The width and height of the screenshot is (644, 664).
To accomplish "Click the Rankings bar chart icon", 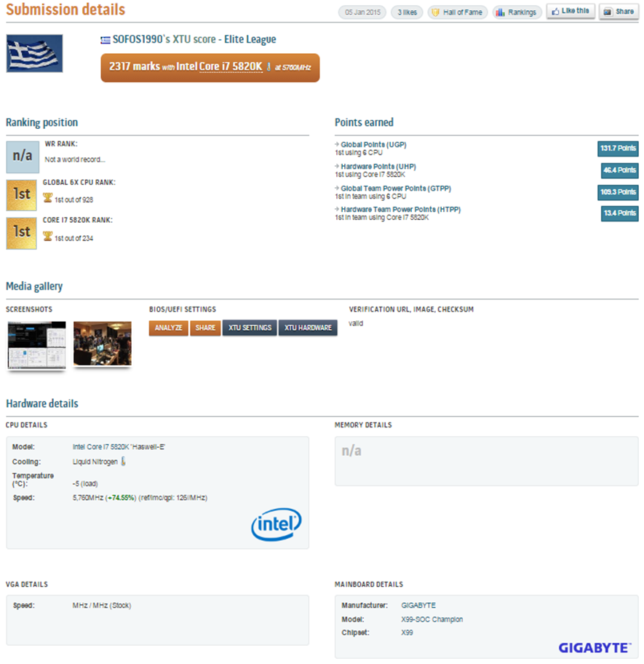I will (x=500, y=12).
